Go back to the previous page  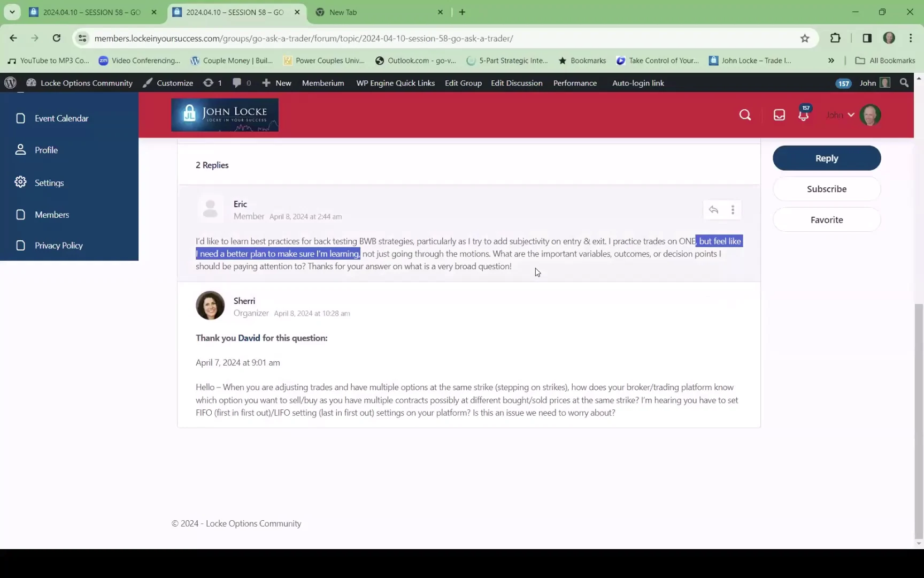(x=13, y=38)
